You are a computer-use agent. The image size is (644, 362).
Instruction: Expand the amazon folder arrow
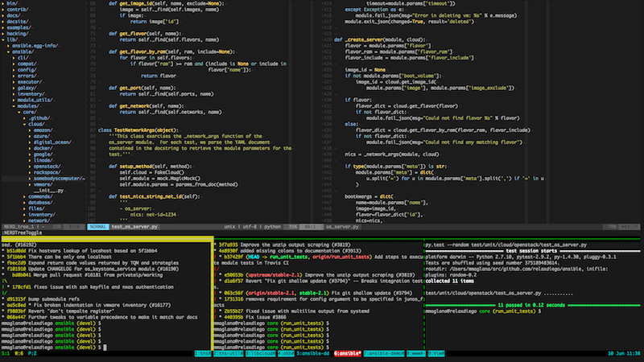click(30, 130)
